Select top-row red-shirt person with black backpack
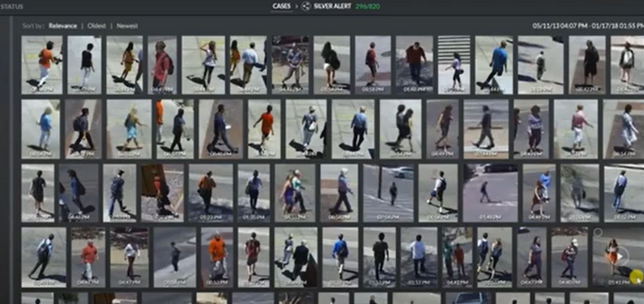 [162, 65]
